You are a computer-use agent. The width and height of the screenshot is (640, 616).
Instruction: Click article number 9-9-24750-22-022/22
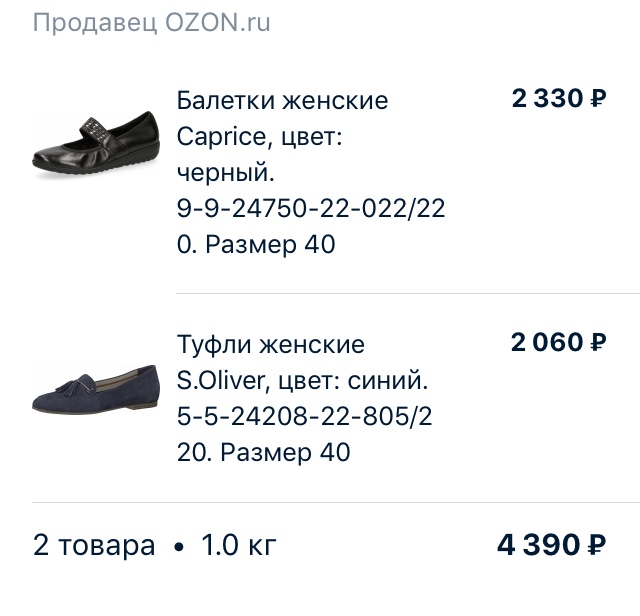pyautogui.click(x=310, y=209)
